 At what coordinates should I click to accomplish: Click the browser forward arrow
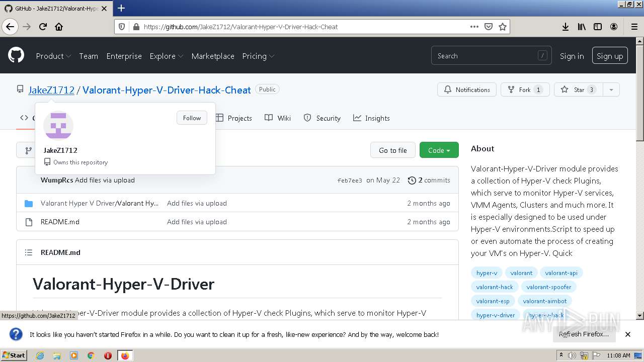[27, 27]
